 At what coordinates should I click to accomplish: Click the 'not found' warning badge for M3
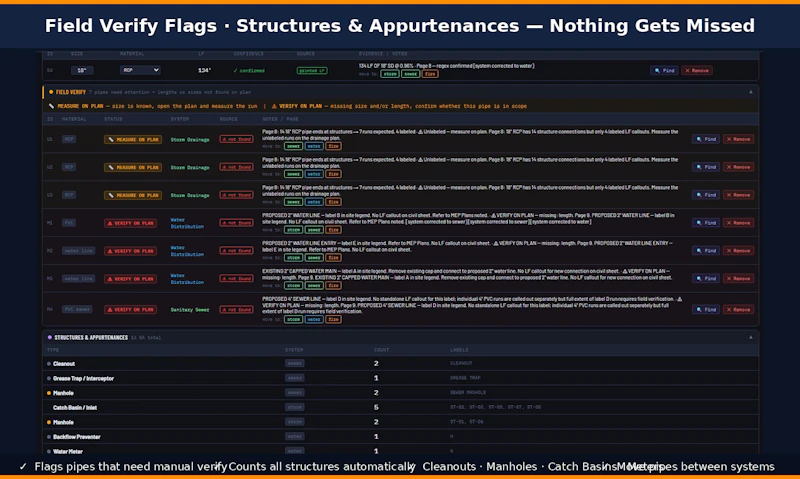[x=237, y=279]
